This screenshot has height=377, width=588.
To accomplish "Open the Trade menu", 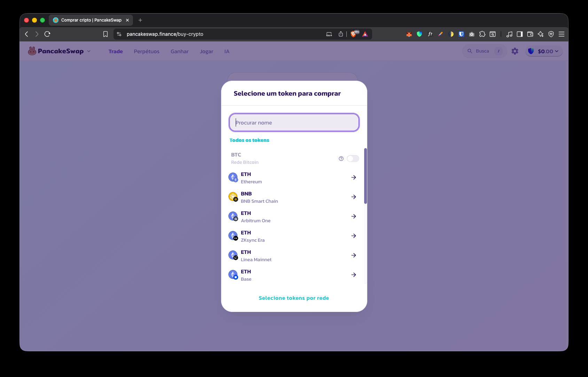I will pos(116,51).
